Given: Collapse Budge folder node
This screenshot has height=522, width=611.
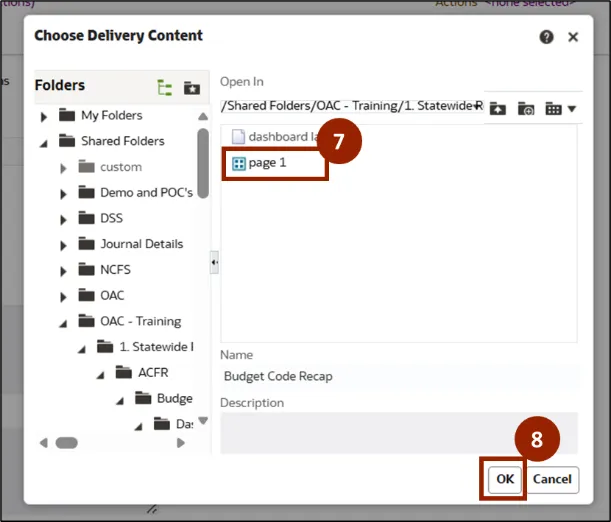Looking at the screenshot, I should point(120,400).
